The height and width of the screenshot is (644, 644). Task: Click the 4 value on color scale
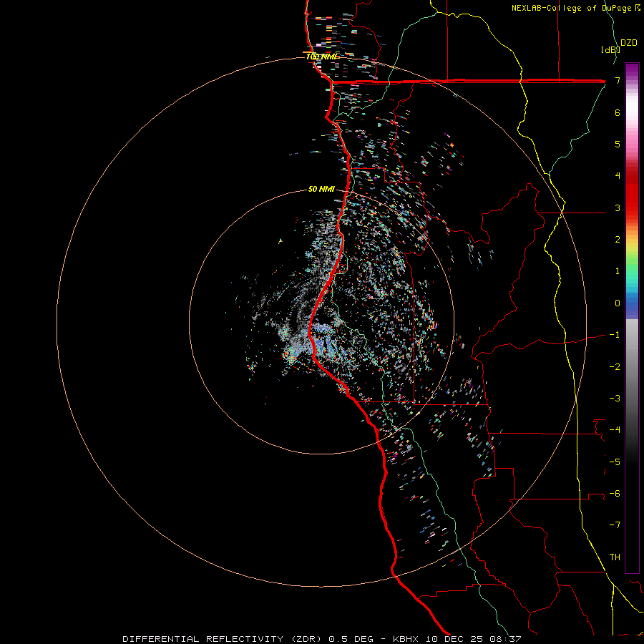[618, 176]
